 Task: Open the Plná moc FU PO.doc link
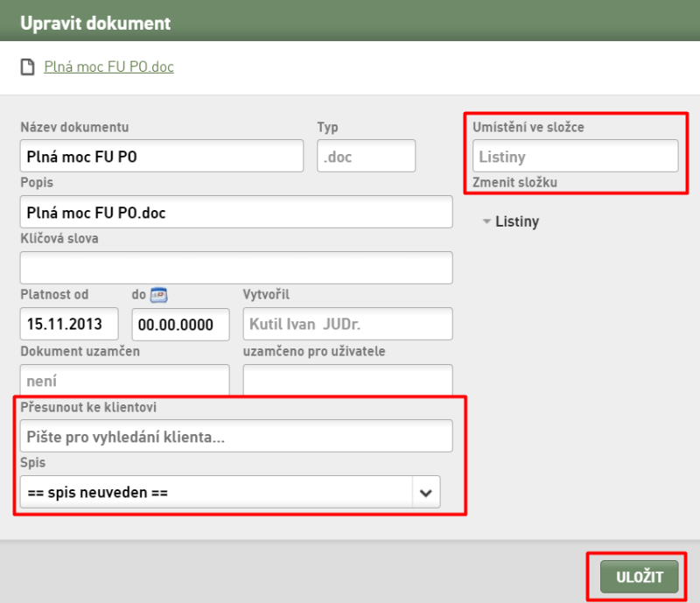click(x=108, y=67)
